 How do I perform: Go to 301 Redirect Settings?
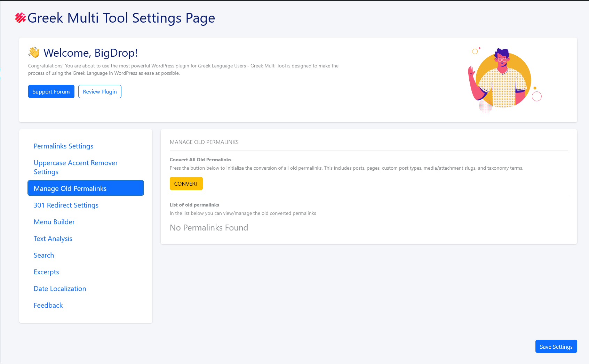point(66,205)
